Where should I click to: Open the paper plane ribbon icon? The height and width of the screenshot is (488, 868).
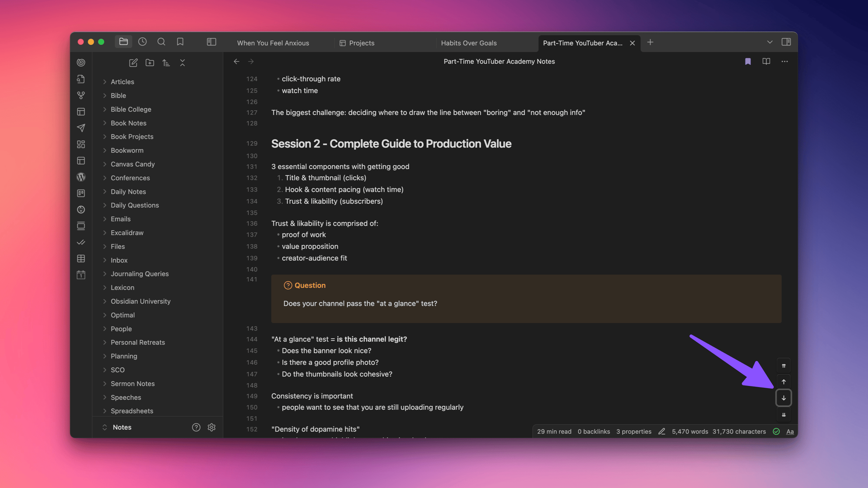81,128
